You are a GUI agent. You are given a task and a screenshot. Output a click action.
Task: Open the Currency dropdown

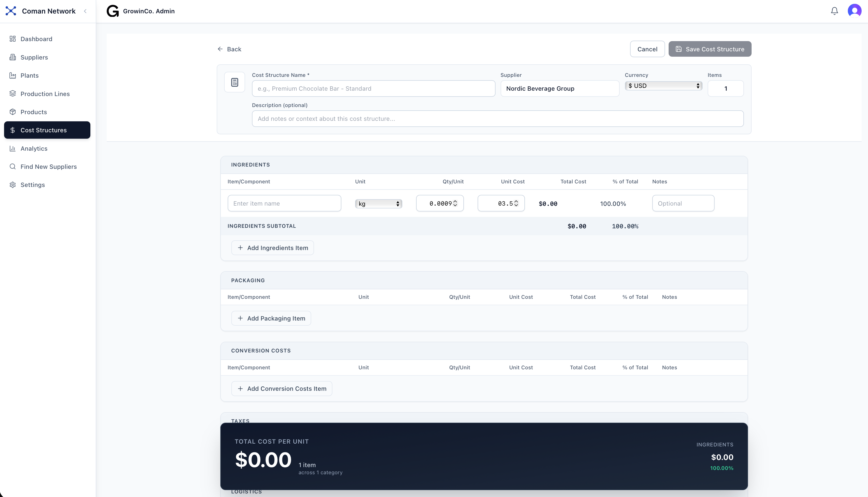click(663, 85)
